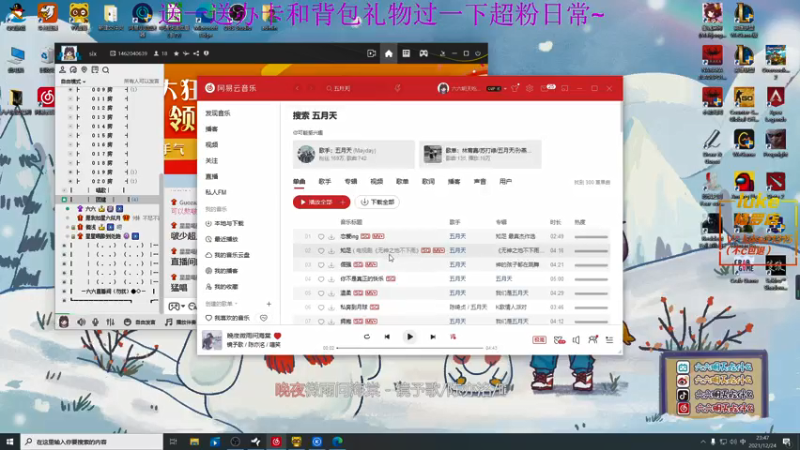Switch to the 声音 search tab

pos(480,182)
